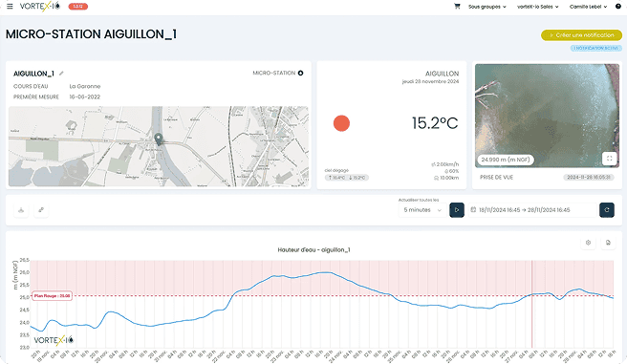Viewport: 627px width, 364px height.
Task: Click the min/max temperature badge
Action: pos(347,178)
